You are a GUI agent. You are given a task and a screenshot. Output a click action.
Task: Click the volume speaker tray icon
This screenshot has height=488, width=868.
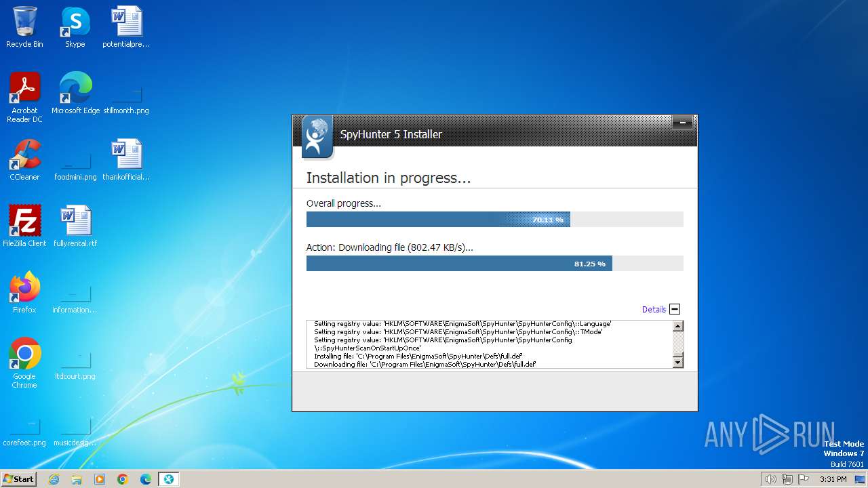tap(770, 479)
